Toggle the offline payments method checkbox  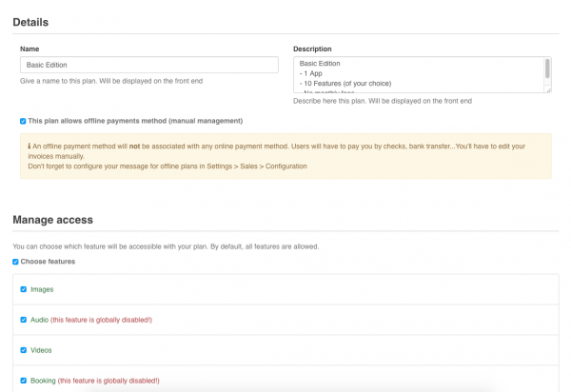(x=23, y=121)
